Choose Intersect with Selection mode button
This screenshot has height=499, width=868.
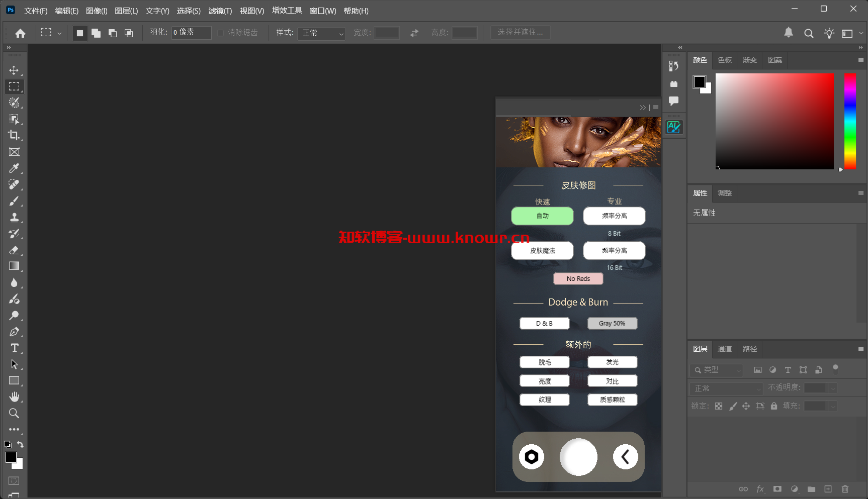pos(129,33)
